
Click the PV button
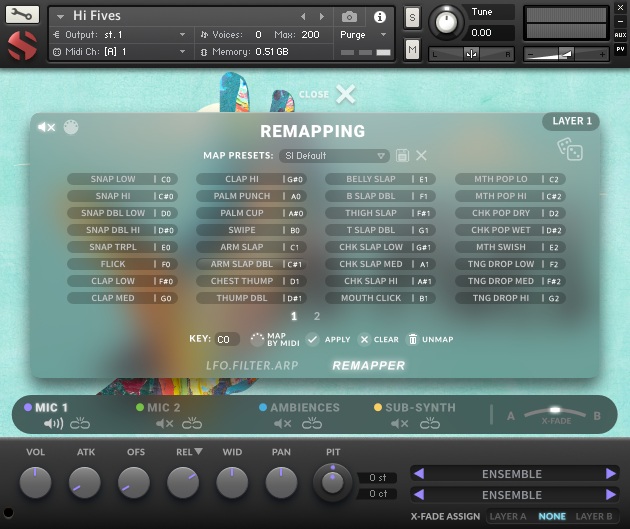coord(620,49)
